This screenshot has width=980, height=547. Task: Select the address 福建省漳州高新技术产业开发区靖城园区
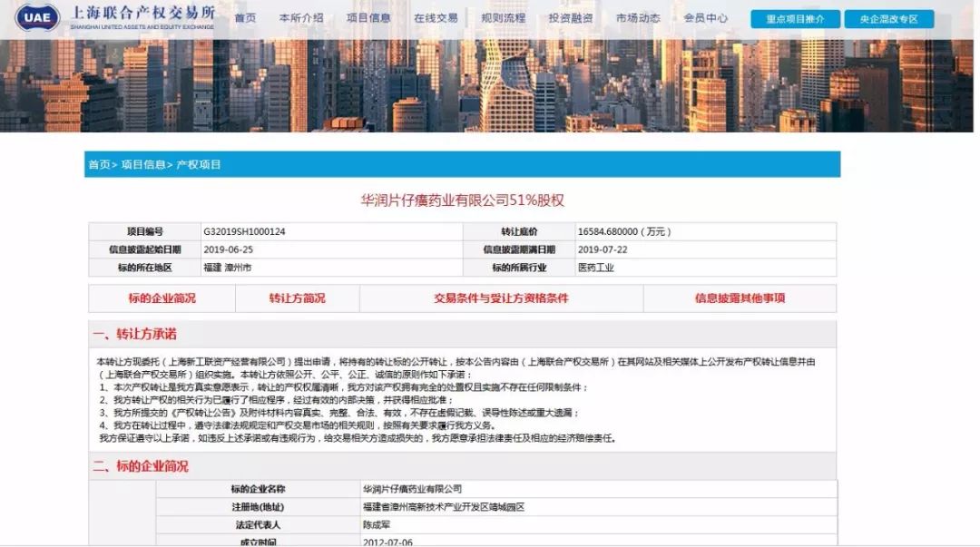(x=444, y=507)
